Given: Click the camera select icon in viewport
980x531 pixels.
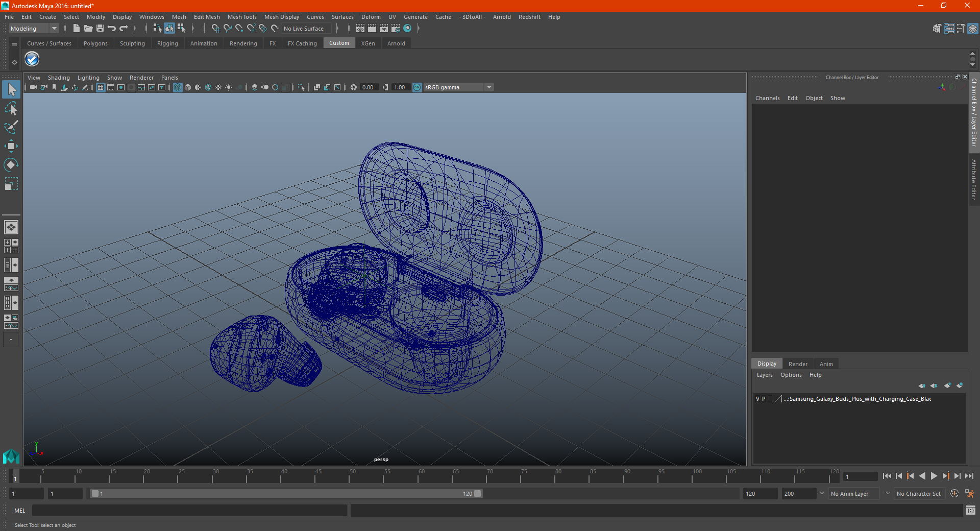Looking at the screenshot, I should tap(33, 87).
